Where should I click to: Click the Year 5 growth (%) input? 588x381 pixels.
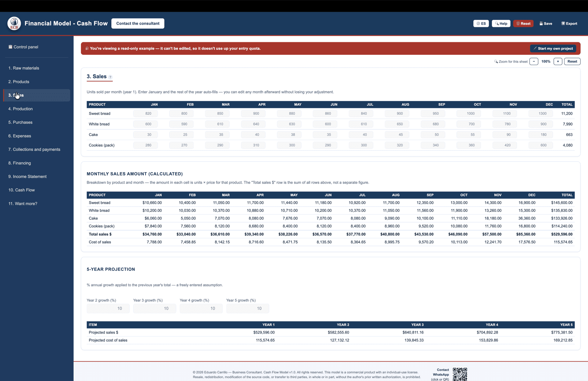[248, 309]
